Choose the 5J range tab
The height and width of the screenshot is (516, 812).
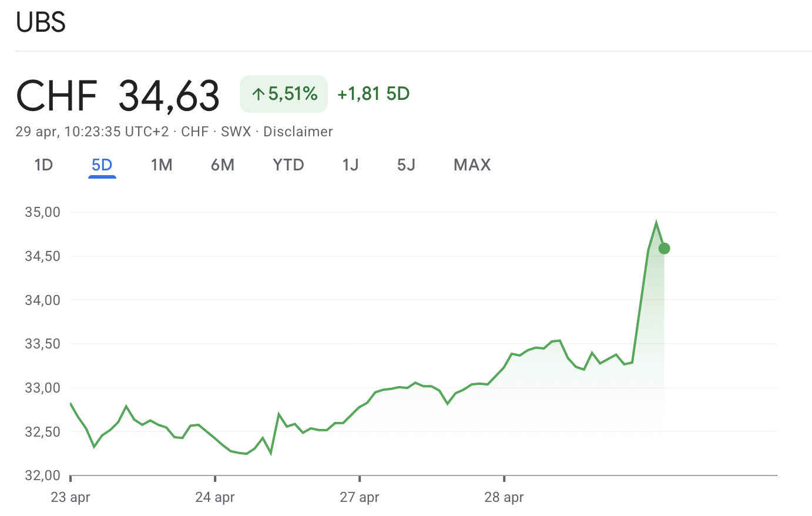[x=407, y=165]
